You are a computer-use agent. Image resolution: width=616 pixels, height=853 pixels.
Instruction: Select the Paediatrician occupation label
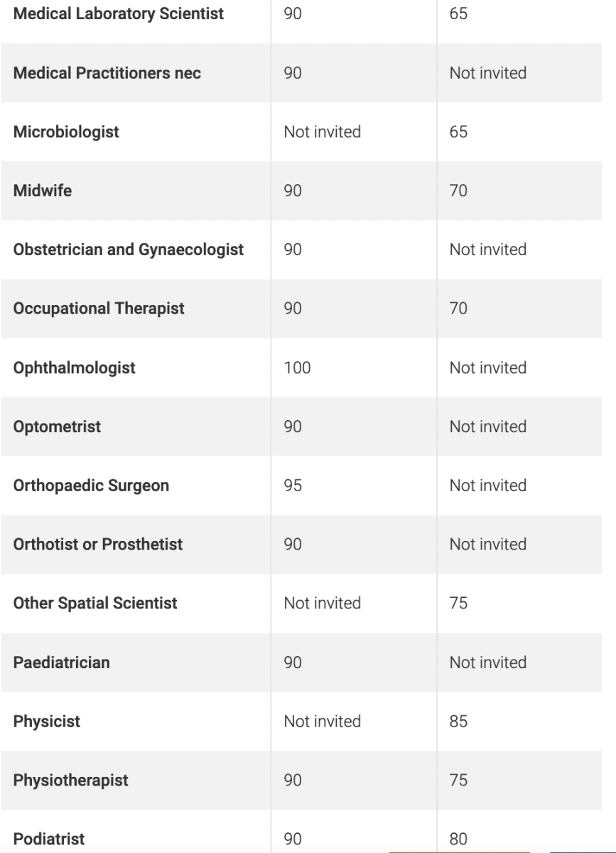[62, 662]
